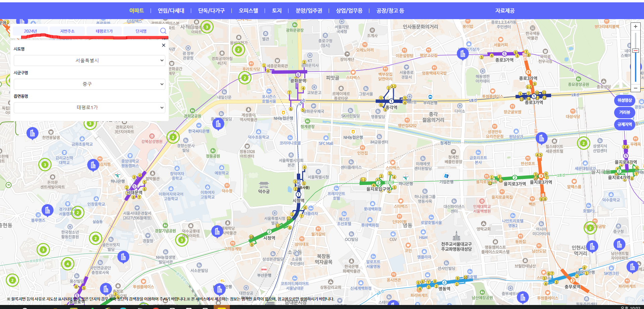This screenshot has height=309, width=644.
Task: Open green cluster 2 beside 상생지식산업센터
Action: coord(584,143)
